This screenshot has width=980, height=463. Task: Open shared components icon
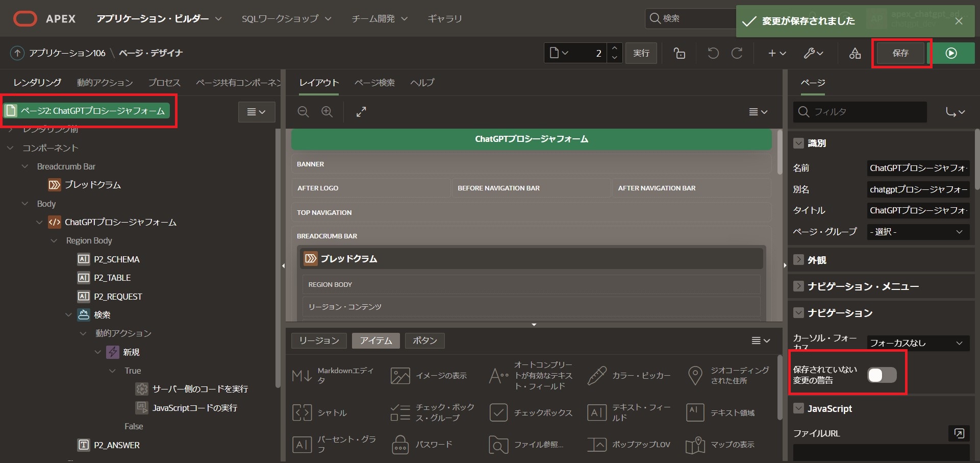855,53
